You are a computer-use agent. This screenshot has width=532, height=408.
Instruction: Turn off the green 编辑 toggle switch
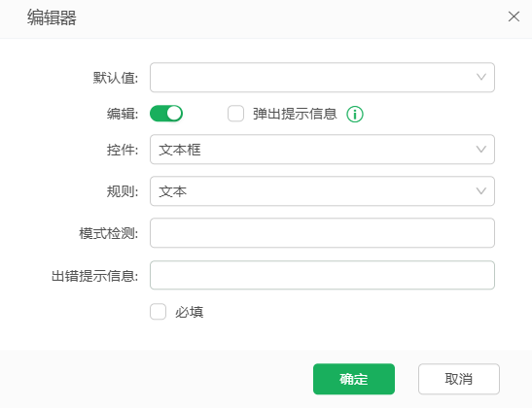click(166, 114)
